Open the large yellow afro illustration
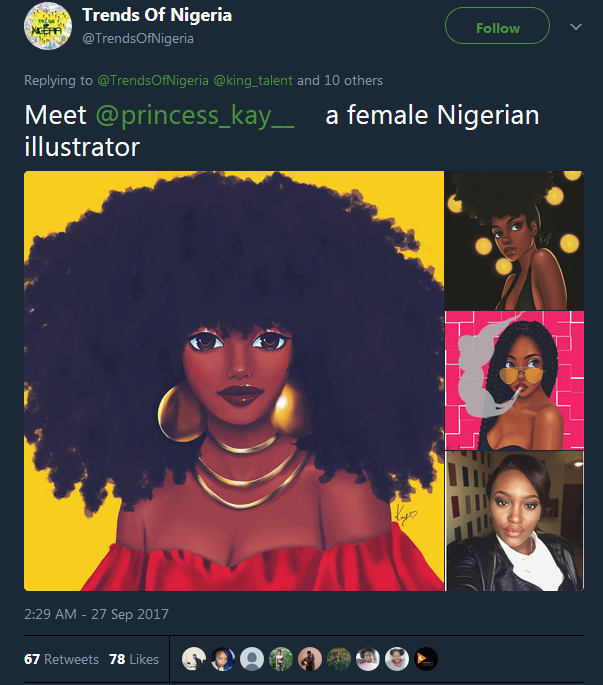Viewport: 603px width, 685px height. point(234,380)
